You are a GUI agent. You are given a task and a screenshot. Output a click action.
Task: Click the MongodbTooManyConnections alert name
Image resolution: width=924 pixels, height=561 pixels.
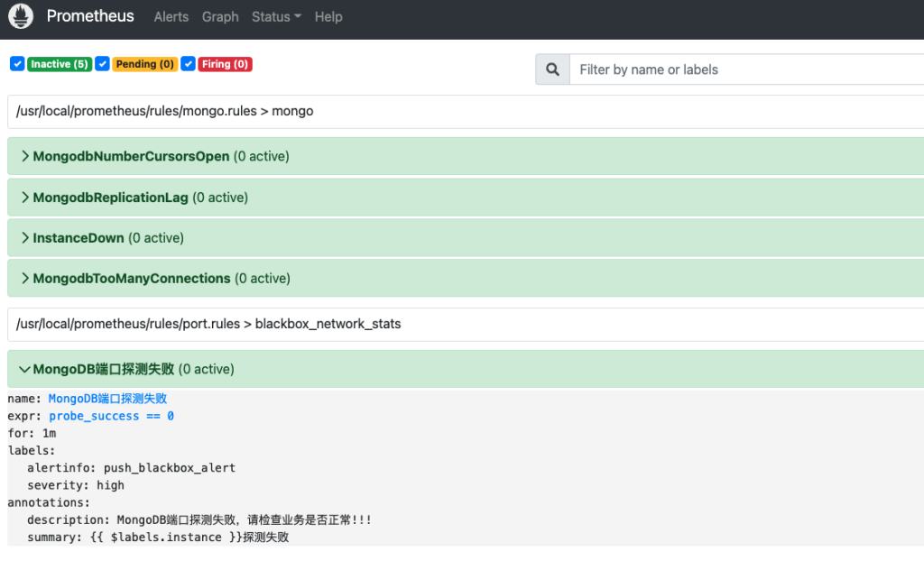click(x=132, y=278)
